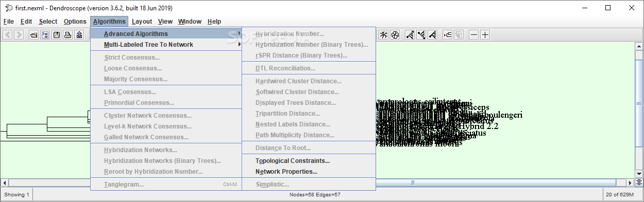Open the Layout menu
This screenshot has width=644, height=202.
coord(142,22)
